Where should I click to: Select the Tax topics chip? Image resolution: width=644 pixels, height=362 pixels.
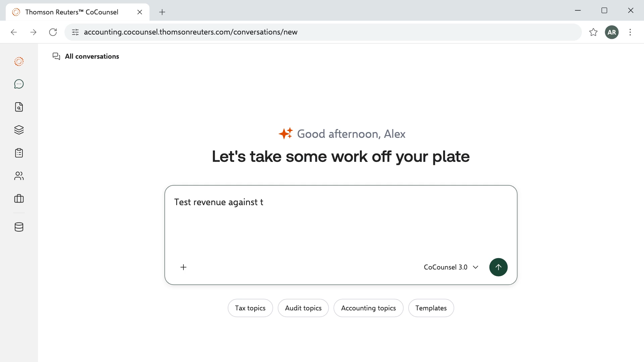[250, 308]
